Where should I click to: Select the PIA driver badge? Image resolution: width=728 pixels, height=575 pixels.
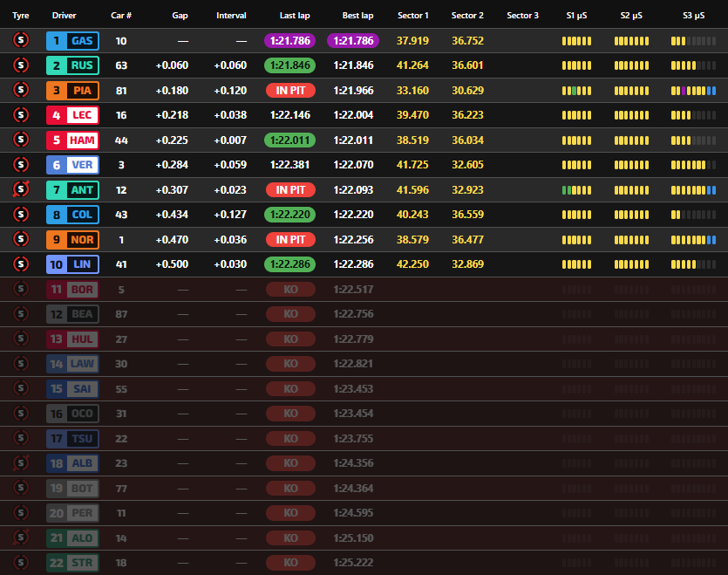point(72,90)
